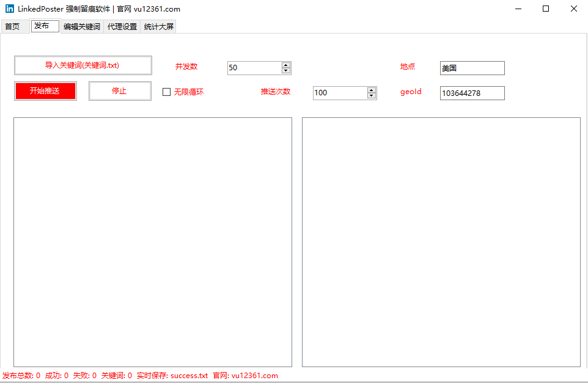Click the 停止 button

120,91
